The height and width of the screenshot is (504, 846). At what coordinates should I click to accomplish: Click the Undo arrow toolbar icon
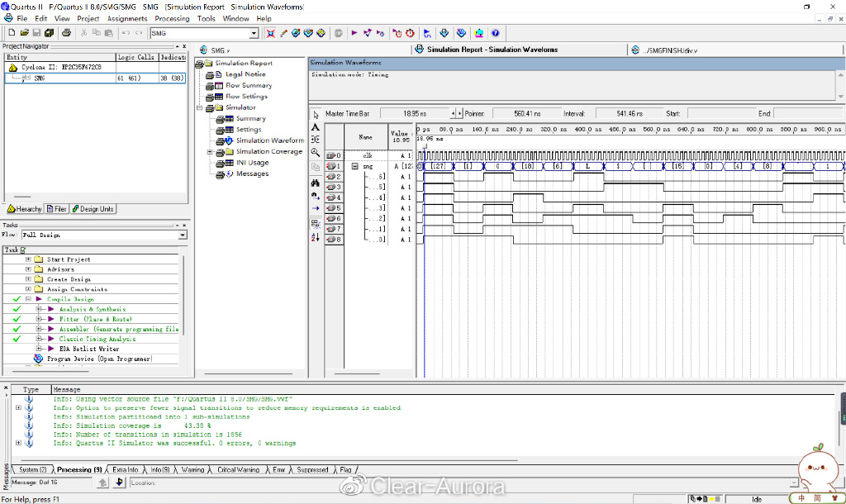tap(126, 33)
